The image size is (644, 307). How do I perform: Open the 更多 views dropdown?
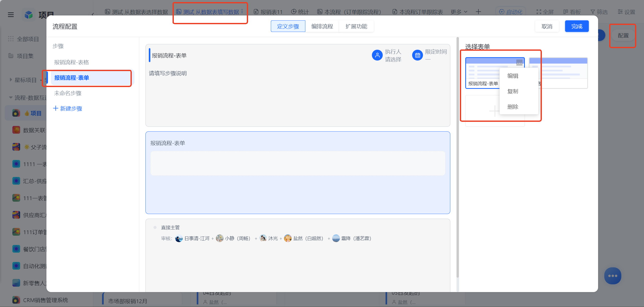pyautogui.click(x=459, y=12)
